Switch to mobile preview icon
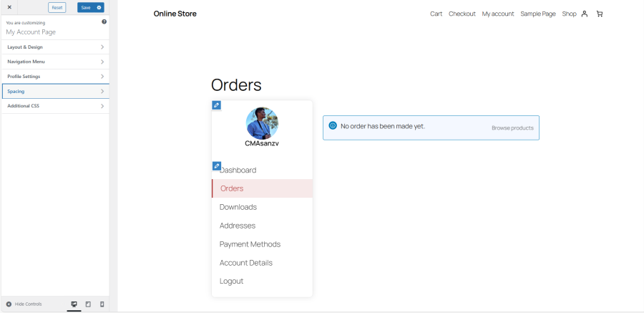 102,304
